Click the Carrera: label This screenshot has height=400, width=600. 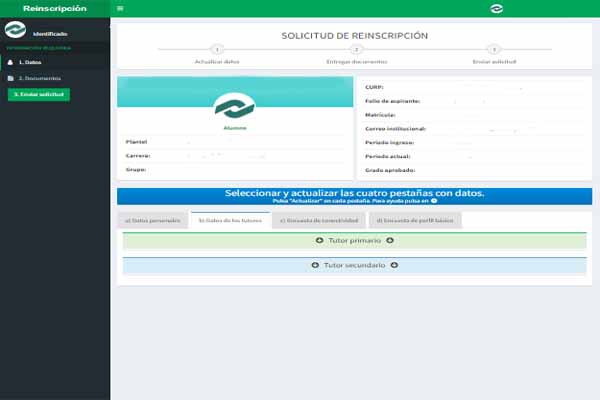[x=138, y=156]
